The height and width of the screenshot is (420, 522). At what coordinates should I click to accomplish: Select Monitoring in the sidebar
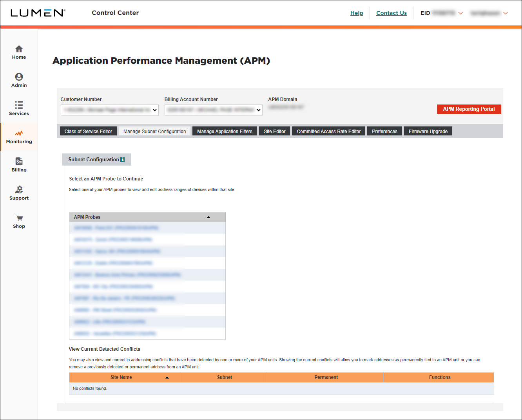(x=19, y=137)
